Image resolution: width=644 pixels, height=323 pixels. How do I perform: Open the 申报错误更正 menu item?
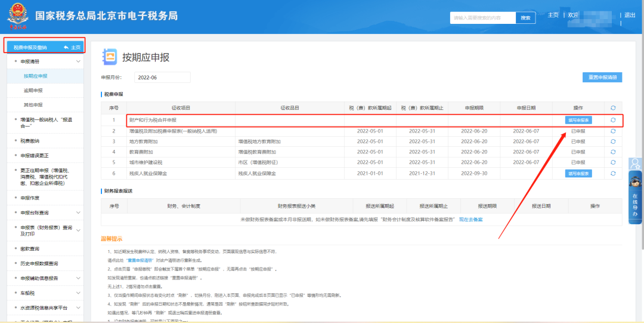pos(35,156)
